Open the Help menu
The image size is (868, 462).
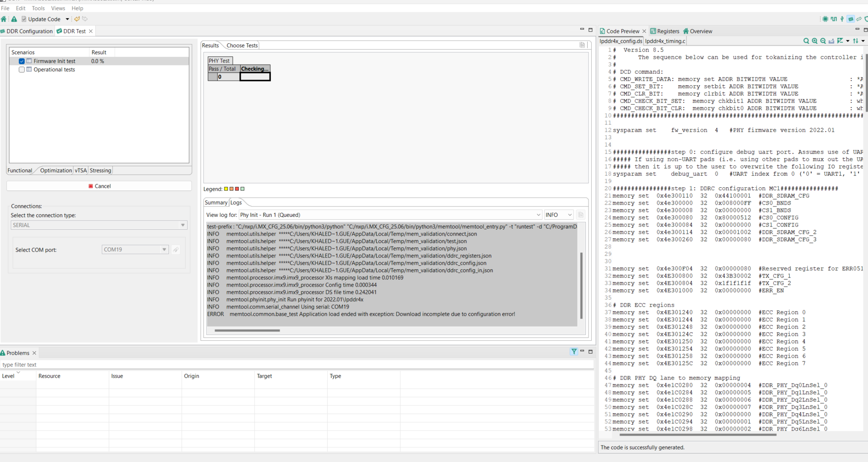77,8
